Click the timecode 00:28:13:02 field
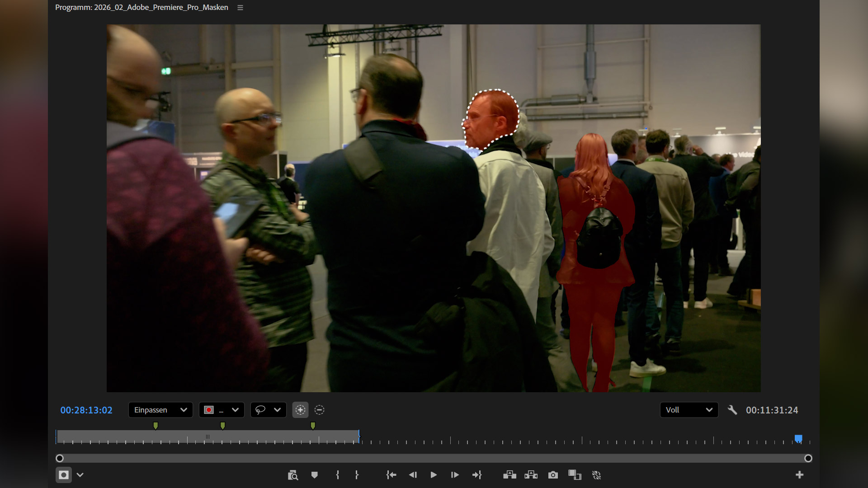868x488 pixels. pos(86,410)
